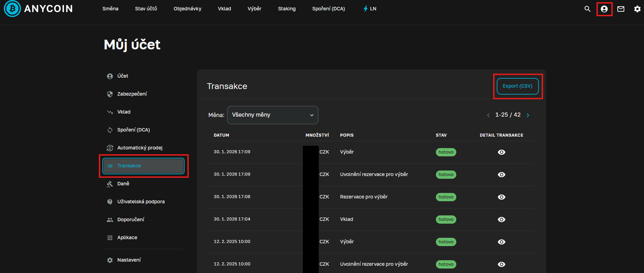Open Staking in top navigation
Viewport: 644px width, 273px height.
(287, 9)
